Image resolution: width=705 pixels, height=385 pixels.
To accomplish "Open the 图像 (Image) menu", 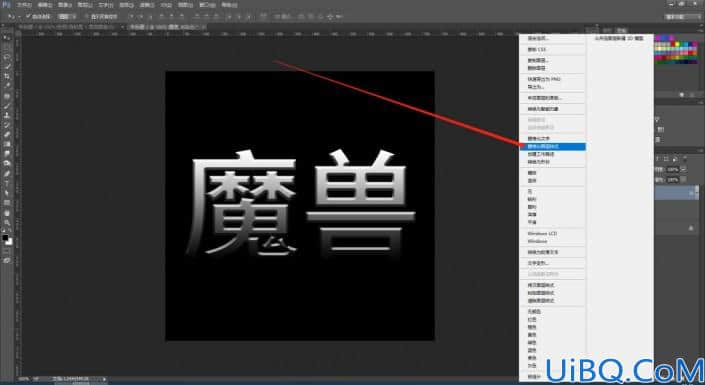I will pos(65,5).
